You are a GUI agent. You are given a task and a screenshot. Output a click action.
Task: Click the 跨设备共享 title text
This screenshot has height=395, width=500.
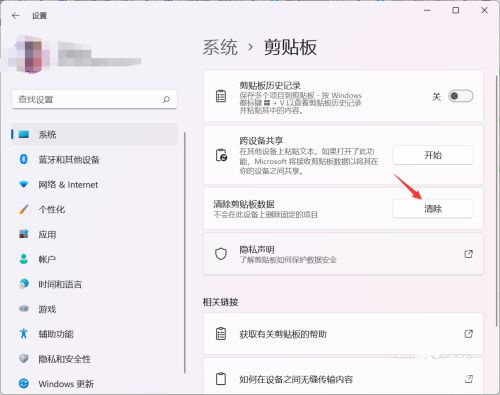pyautogui.click(x=261, y=140)
